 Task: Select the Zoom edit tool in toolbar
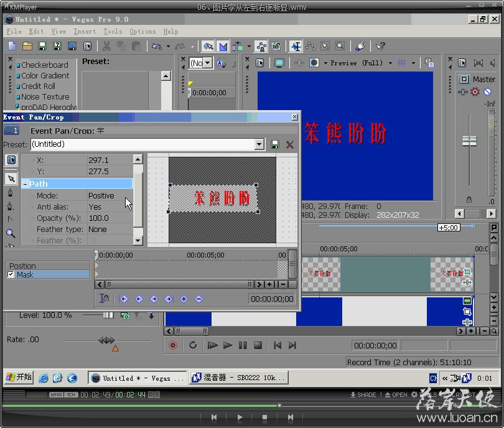(x=340, y=46)
